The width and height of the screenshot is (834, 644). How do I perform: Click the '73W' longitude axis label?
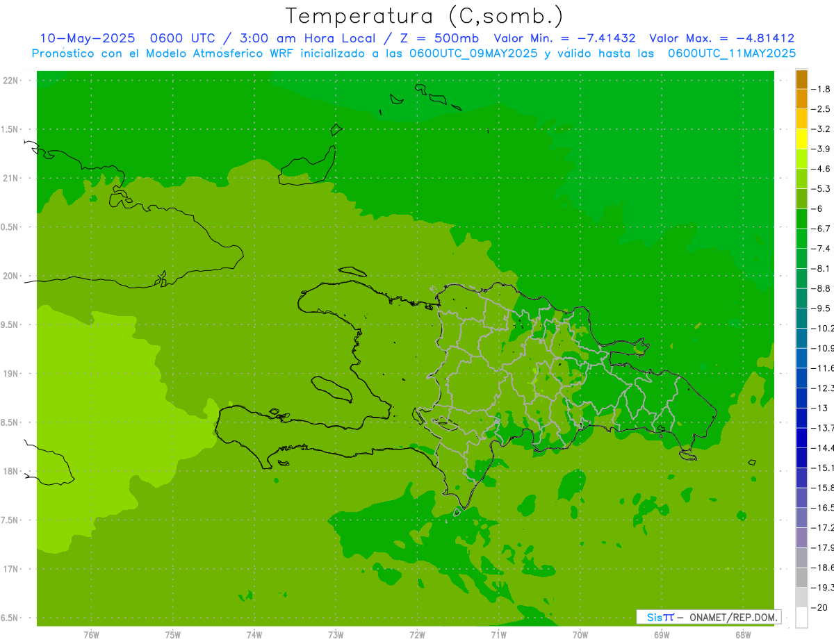[336, 635]
